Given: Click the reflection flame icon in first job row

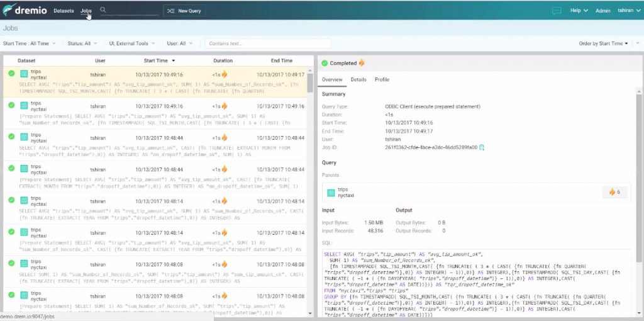Looking at the screenshot, I should [x=224, y=74].
